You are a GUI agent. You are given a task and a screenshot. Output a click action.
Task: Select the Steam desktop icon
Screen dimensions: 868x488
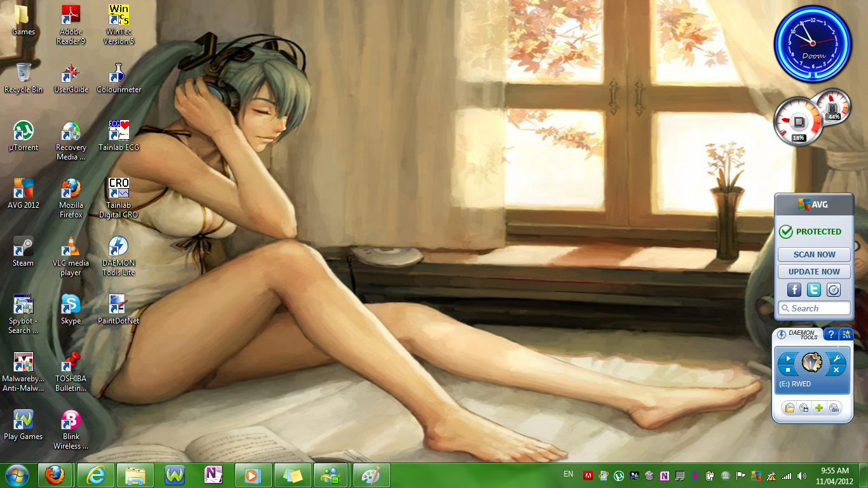24,252
